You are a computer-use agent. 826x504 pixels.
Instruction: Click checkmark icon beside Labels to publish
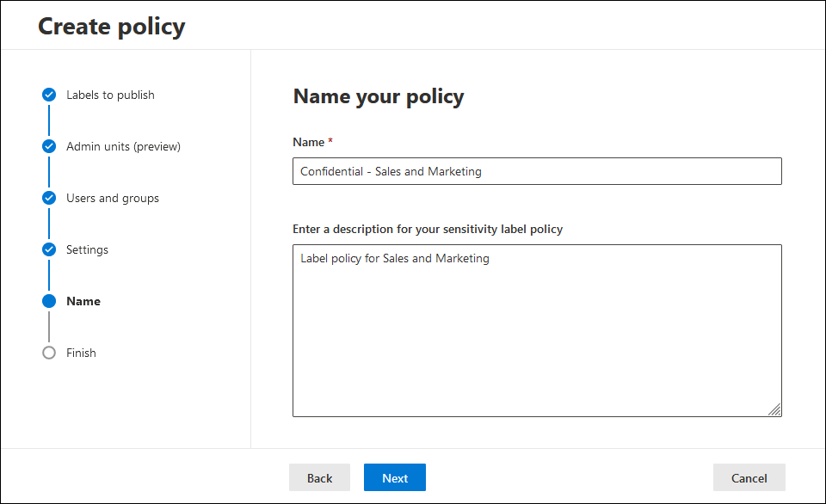(x=49, y=95)
